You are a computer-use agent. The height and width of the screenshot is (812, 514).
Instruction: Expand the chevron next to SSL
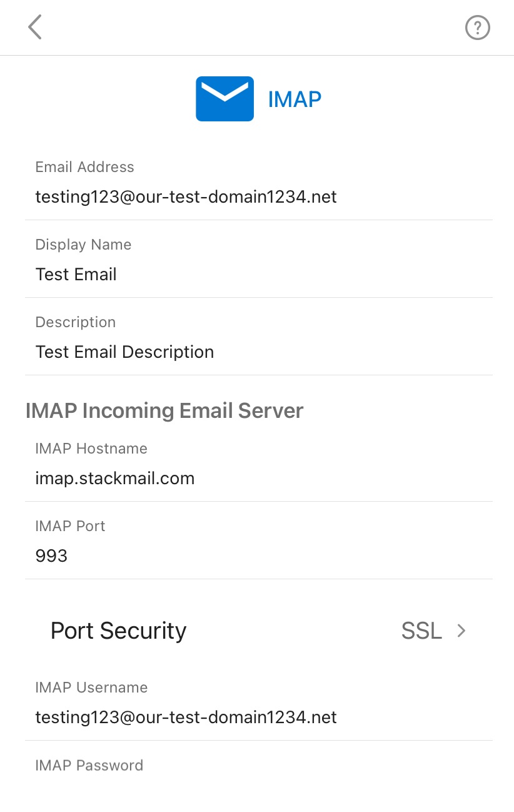[x=461, y=631]
